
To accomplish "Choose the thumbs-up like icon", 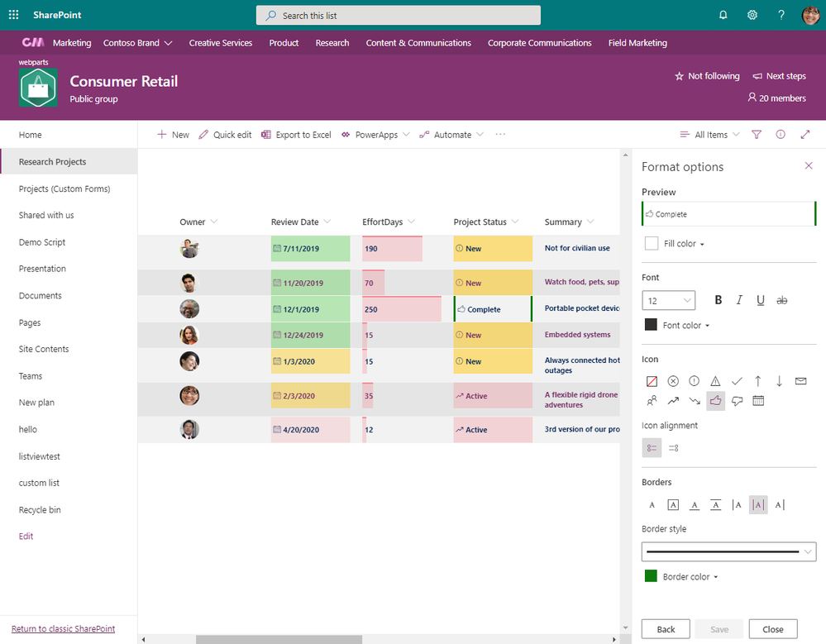I will pyautogui.click(x=715, y=401).
